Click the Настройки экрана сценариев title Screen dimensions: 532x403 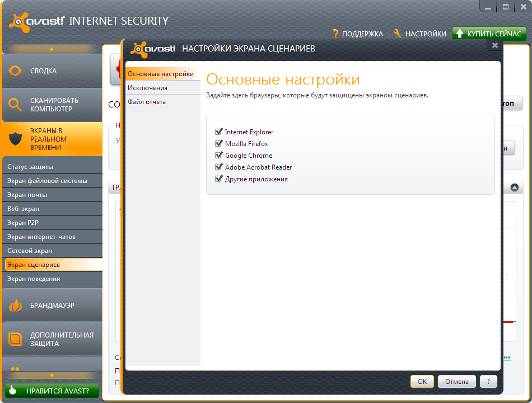click(248, 49)
